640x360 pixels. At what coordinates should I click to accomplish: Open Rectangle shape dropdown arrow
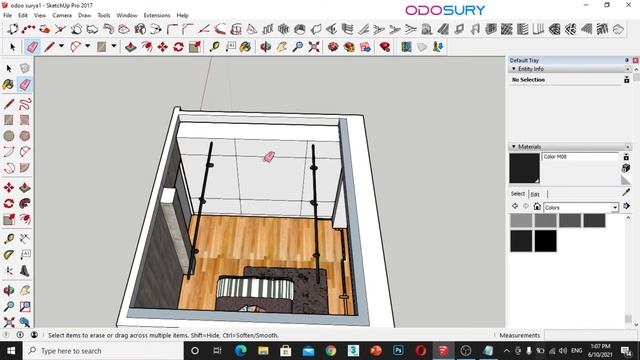pos(114,47)
